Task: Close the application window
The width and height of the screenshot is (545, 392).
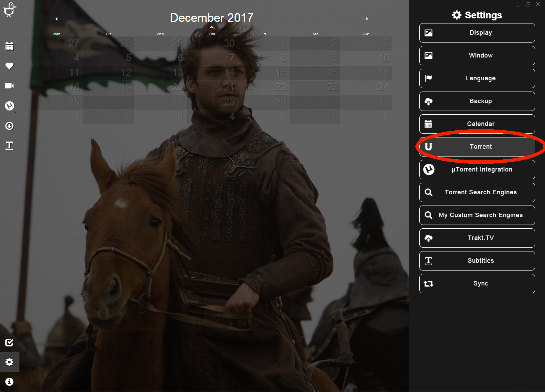Action: 538,4
